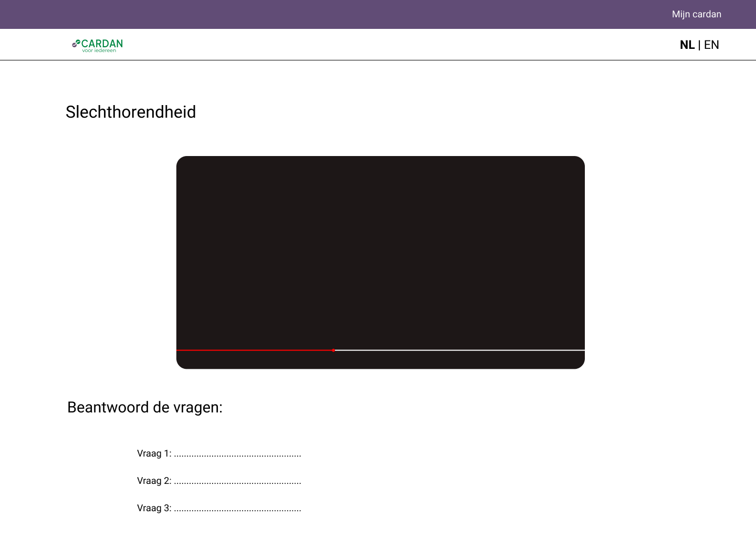Click the dotted answer line for Vraag 2
Viewport: 756px width, 538px height.
237,481
